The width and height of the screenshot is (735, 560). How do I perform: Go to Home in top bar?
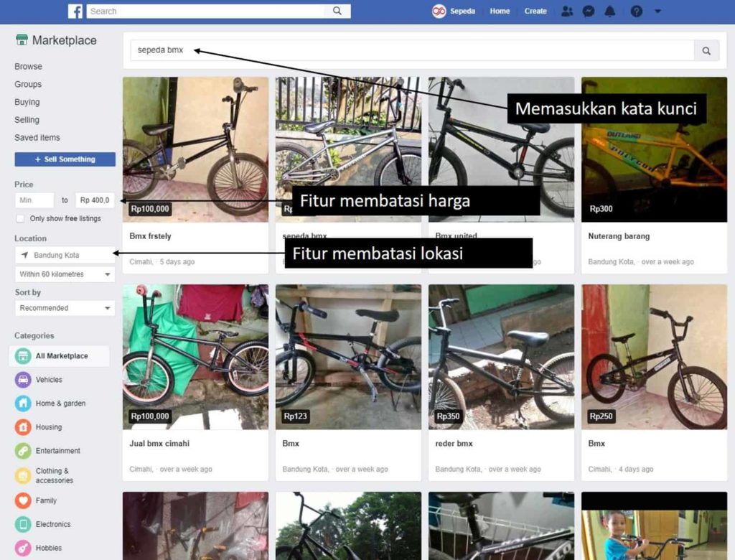[500, 11]
